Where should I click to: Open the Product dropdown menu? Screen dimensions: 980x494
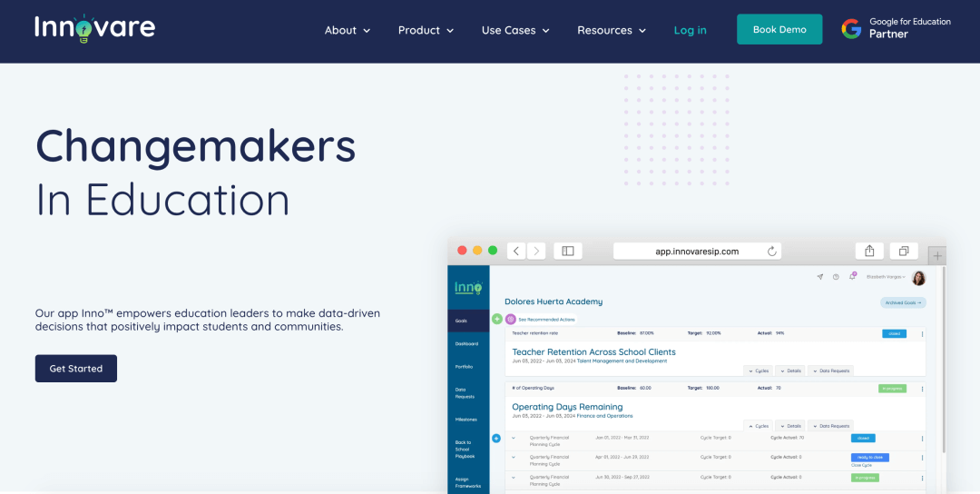click(x=426, y=30)
